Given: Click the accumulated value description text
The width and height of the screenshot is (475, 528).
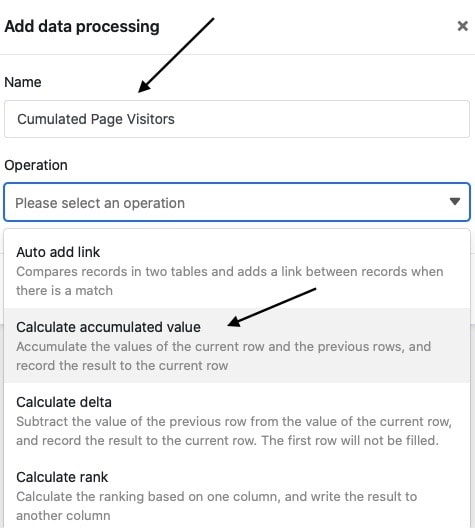Looking at the screenshot, I should (224, 356).
